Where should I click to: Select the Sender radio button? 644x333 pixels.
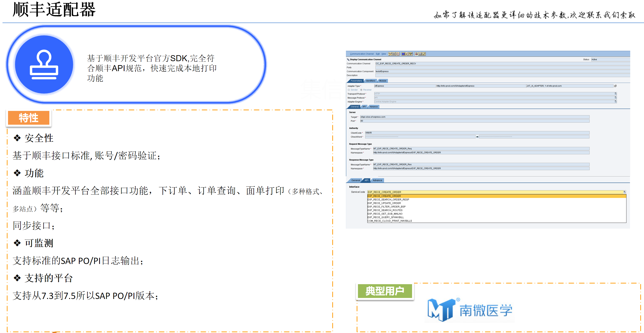click(x=349, y=90)
